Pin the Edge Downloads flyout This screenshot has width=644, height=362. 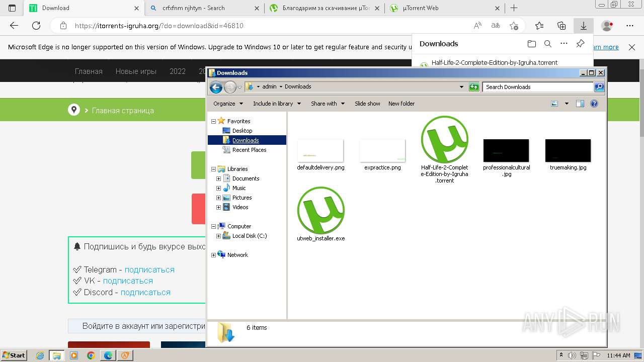coord(580,44)
